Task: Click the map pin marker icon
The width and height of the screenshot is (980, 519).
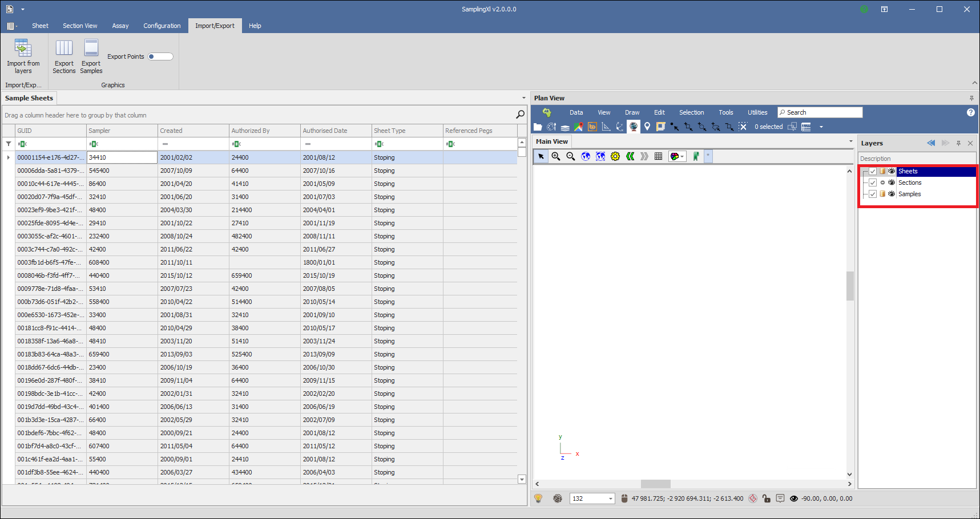Action: (x=647, y=127)
